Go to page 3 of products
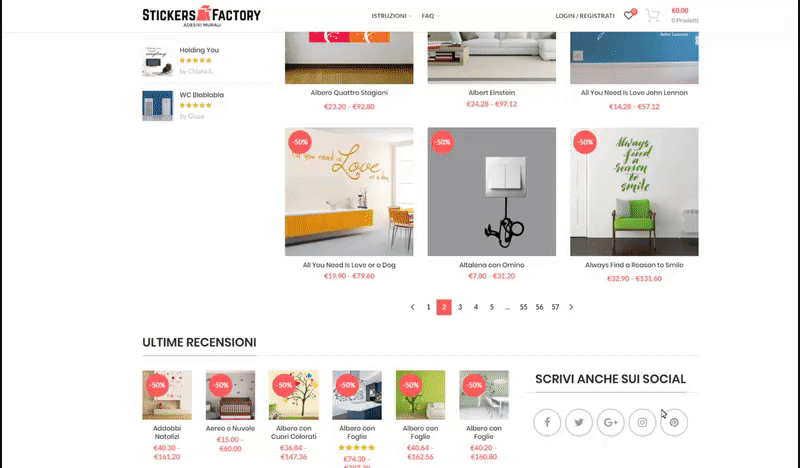 (x=460, y=307)
